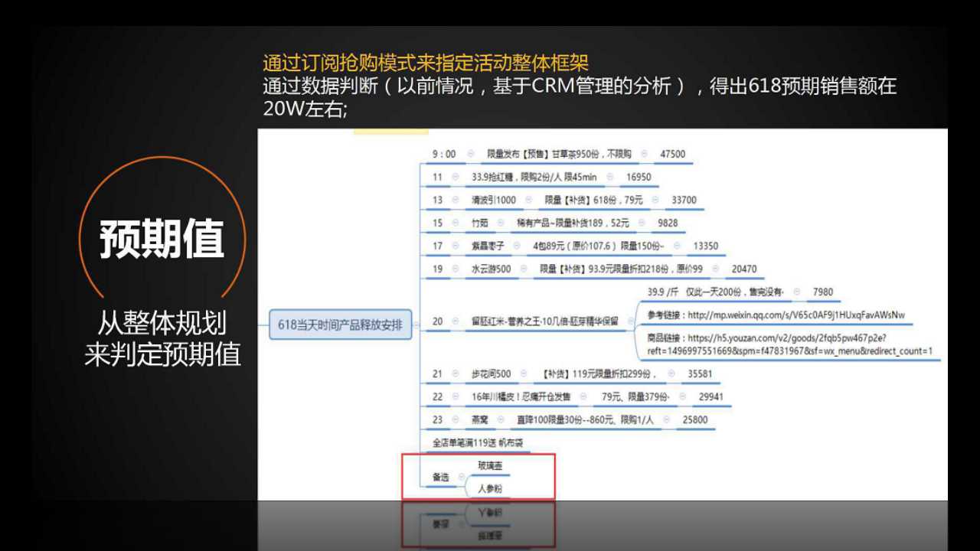Collapse the toggle before value 47500
The image size is (980, 551).
[645, 154]
